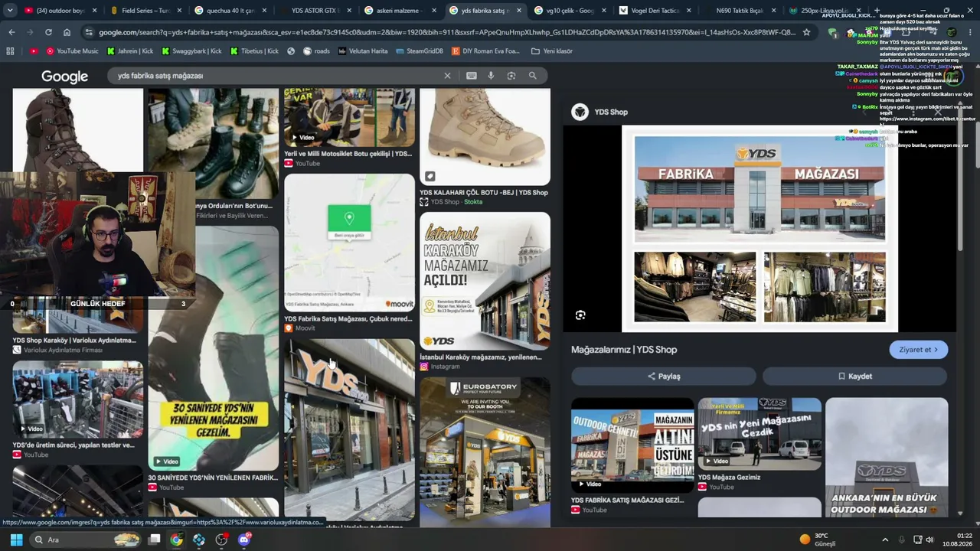Viewport: 980px width, 551px height.
Task: Switch to the 'vg10 çelik' tab
Action: coord(570,11)
